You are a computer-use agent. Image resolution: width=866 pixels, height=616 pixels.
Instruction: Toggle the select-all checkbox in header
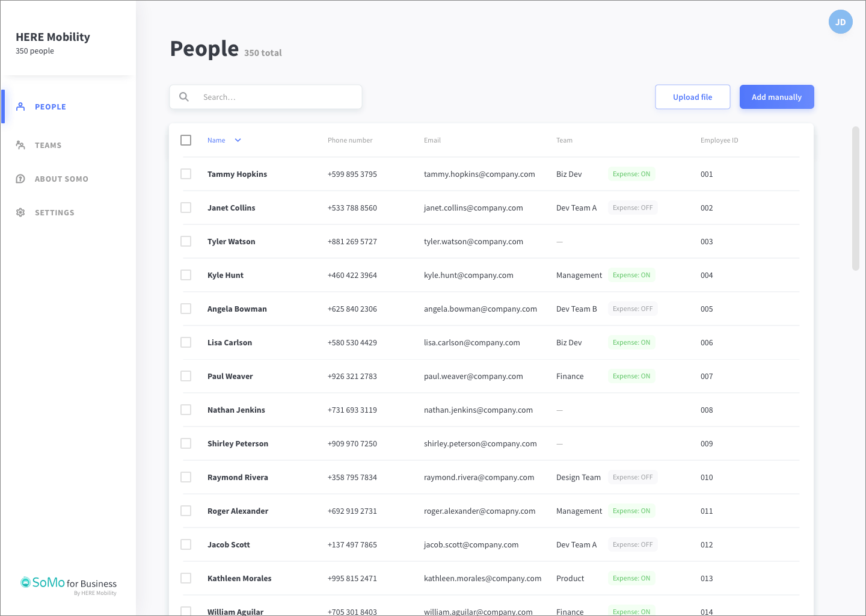(186, 140)
